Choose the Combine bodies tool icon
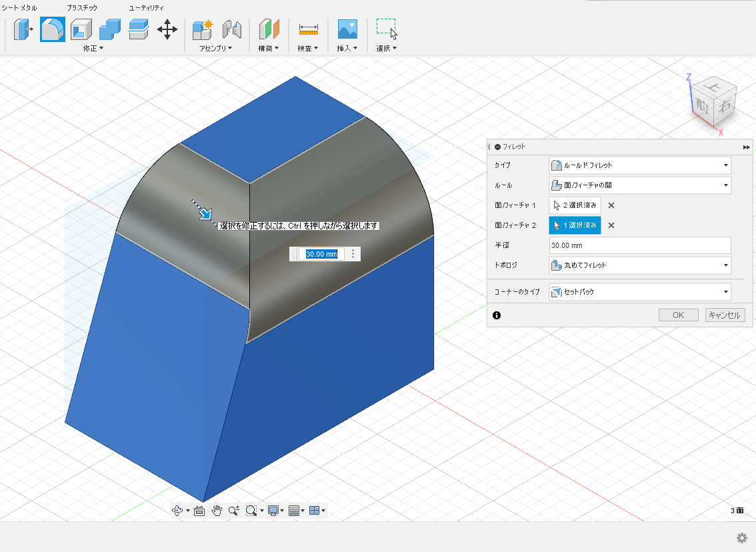Image resolution: width=756 pixels, height=552 pixels. point(110,29)
